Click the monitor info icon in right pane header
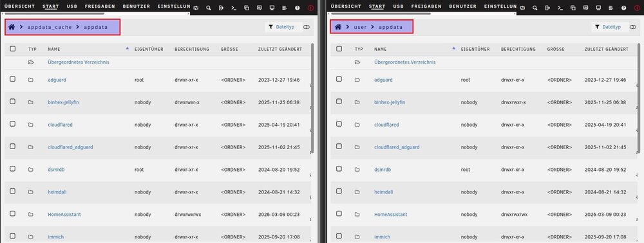644x243 pixels. pyautogui.click(x=598, y=8)
